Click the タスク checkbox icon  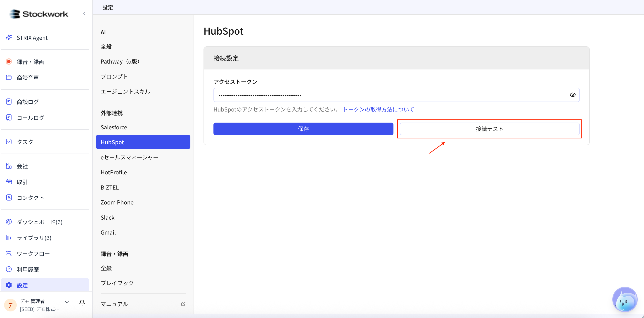click(9, 142)
